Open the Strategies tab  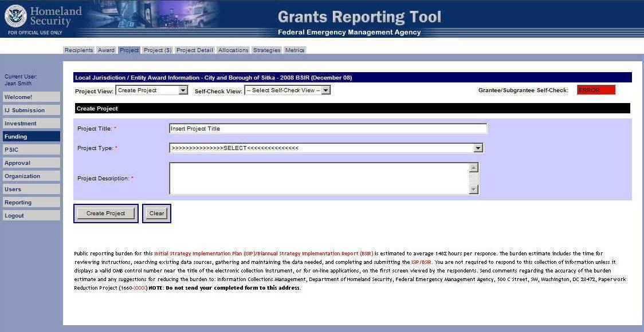click(267, 50)
